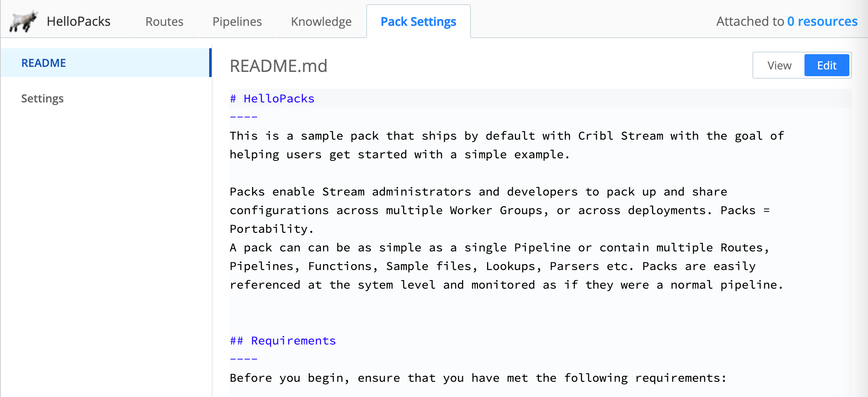This screenshot has height=397, width=868.
Task: Open the Knowledge tab
Action: pos(321,21)
